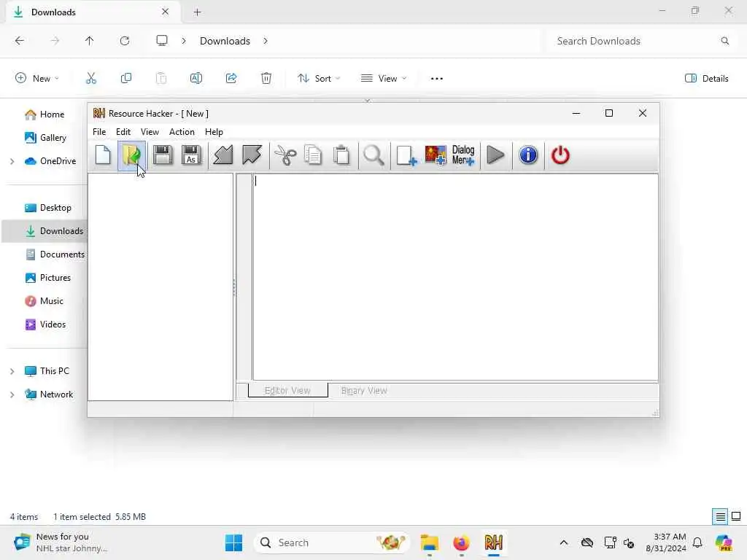
Task: Select Desktop in the navigation pane
Action: coord(48,208)
